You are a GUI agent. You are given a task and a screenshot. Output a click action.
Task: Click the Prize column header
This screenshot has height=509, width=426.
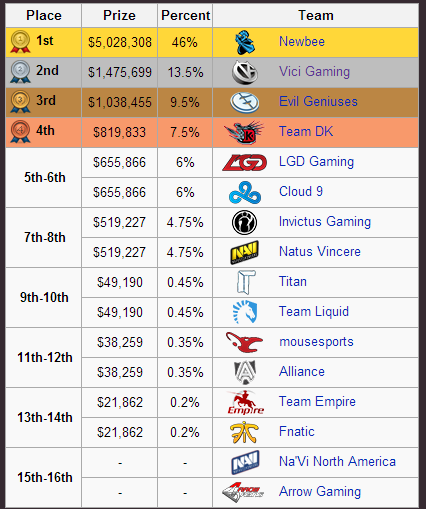pos(119,15)
